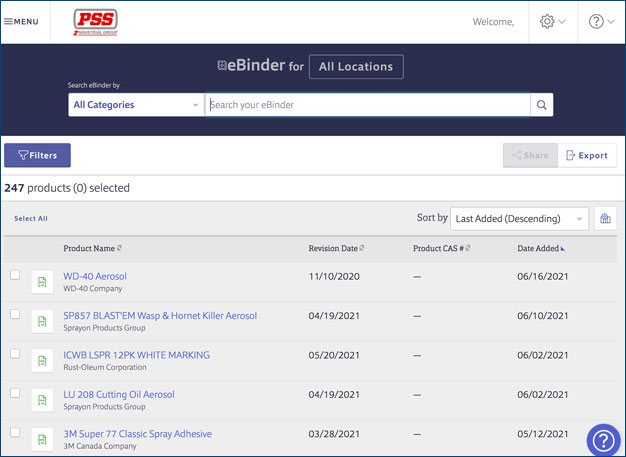The image size is (626, 457).
Task: Open 3M Super 77 Classic Spray Adhesive link
Action: (138, 434)
